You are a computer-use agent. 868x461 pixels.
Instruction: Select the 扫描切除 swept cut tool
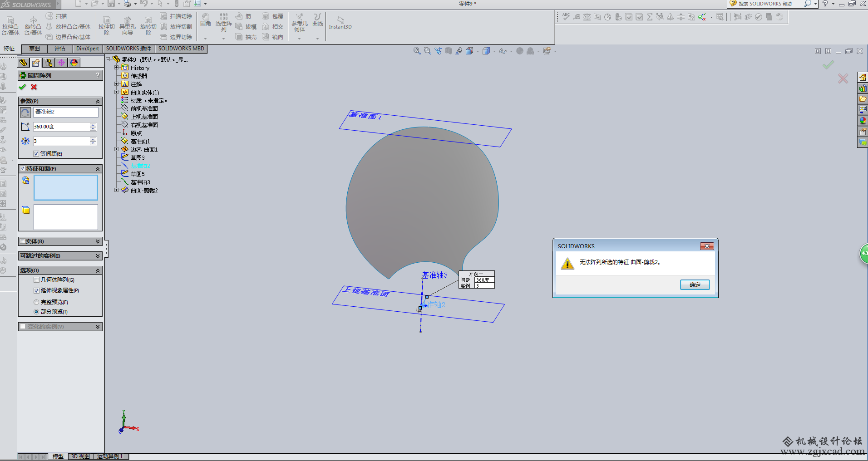pos(176,16)
